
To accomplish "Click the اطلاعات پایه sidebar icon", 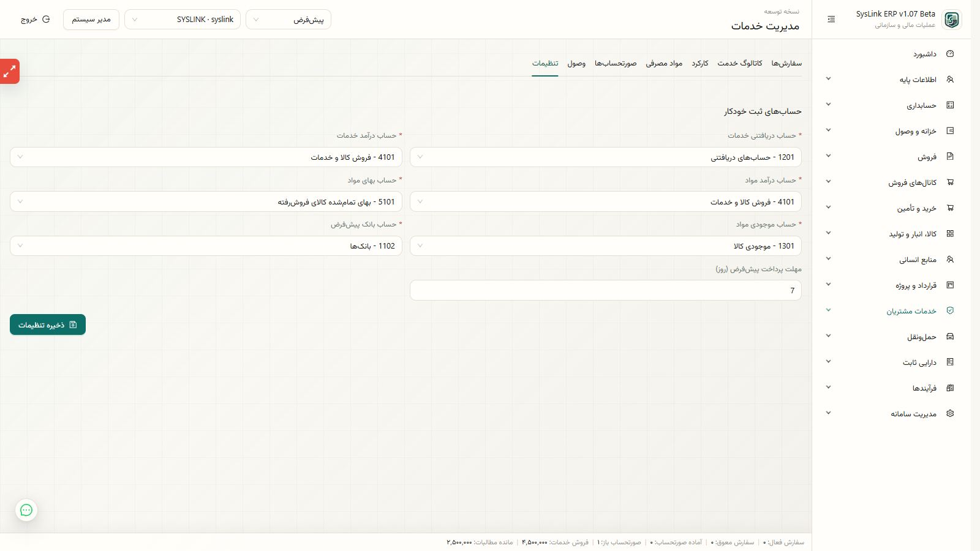I will point(950,80).
